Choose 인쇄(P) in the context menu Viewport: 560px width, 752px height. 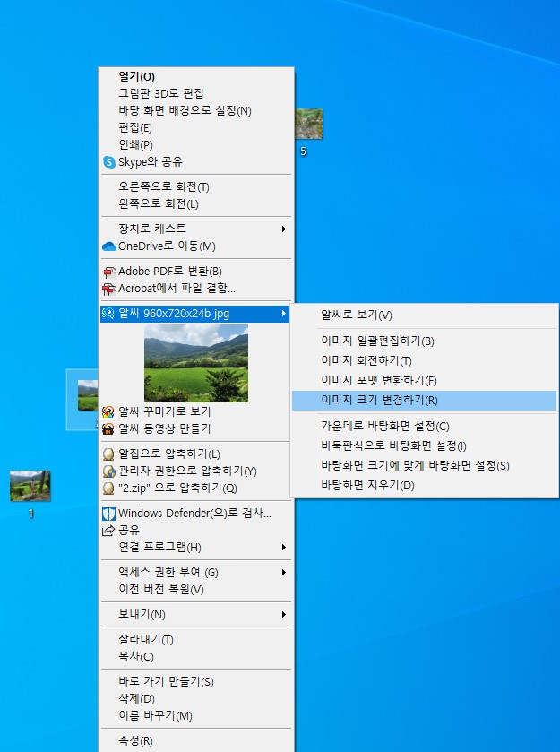(196, 145)
